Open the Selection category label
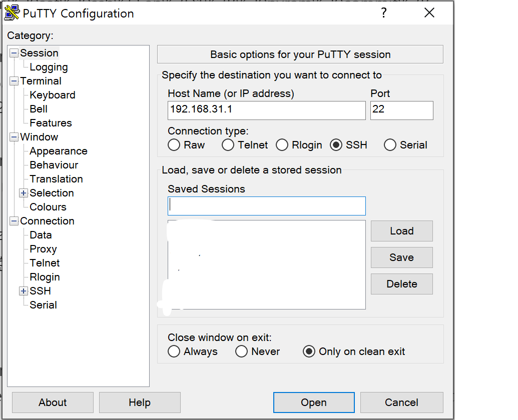 click(52, 193)
